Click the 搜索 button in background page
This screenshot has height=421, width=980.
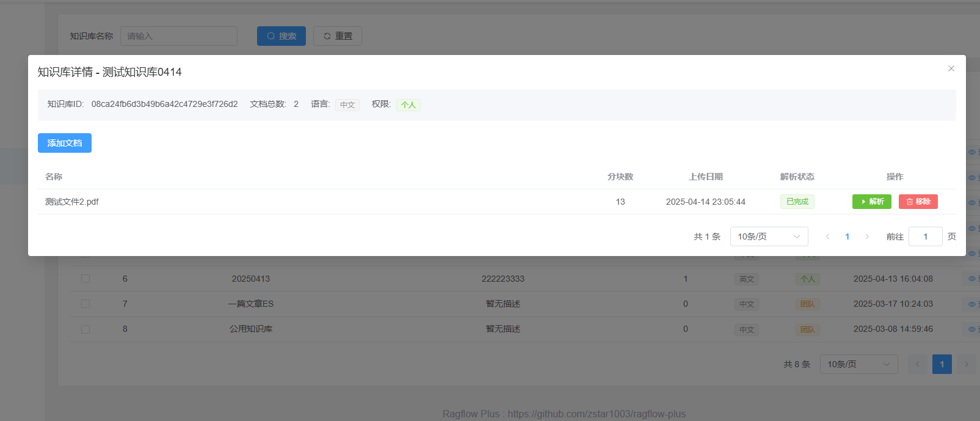coord(281,36)
